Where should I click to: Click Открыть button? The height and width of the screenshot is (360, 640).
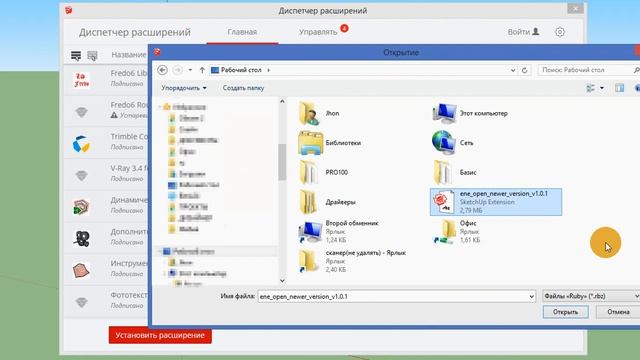point(565,312)
